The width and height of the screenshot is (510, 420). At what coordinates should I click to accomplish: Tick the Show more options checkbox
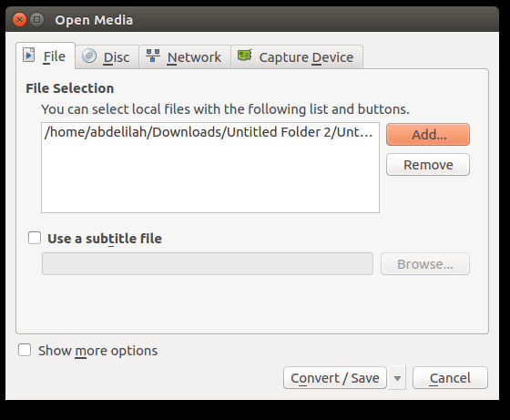click(x=25, y=350)
